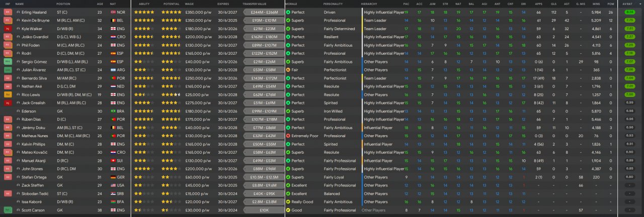
Task: Sort by the POTENTIAL column header
Action: click(x=171, y=4)
